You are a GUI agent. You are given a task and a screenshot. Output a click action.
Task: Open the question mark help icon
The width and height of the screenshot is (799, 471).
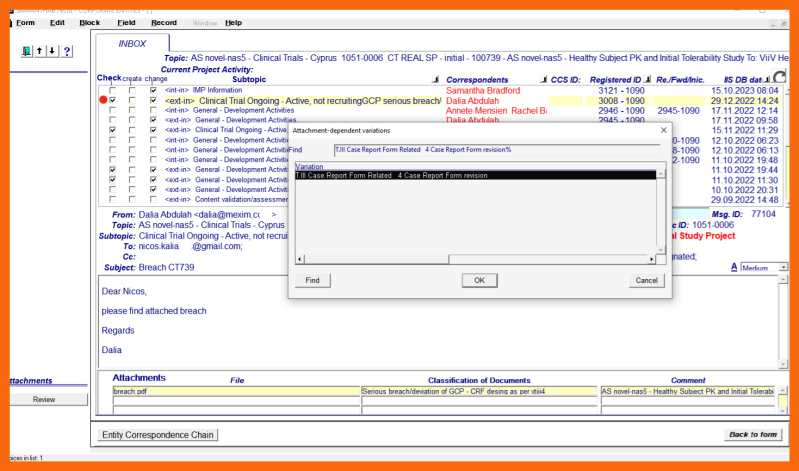click(66, 51)
